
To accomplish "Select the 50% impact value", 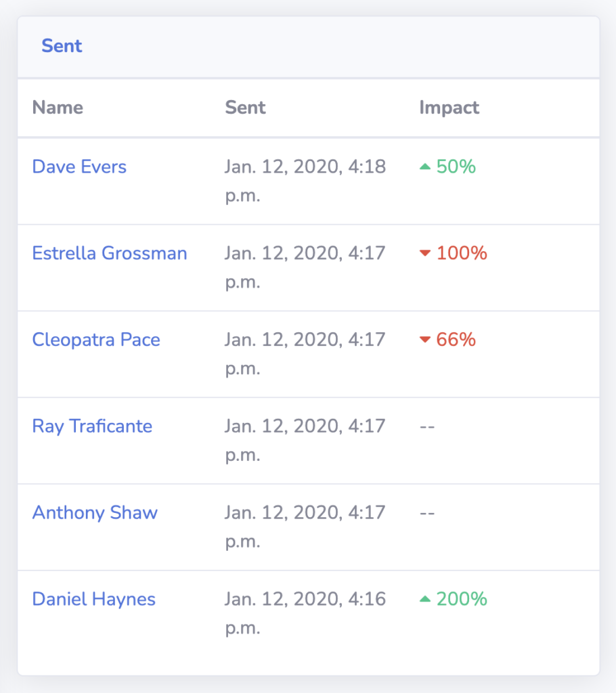I will [x=456, y=166].
